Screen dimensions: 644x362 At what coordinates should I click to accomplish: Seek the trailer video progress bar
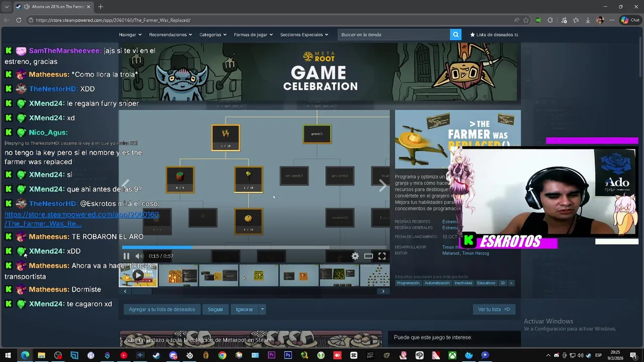(254, 247)
